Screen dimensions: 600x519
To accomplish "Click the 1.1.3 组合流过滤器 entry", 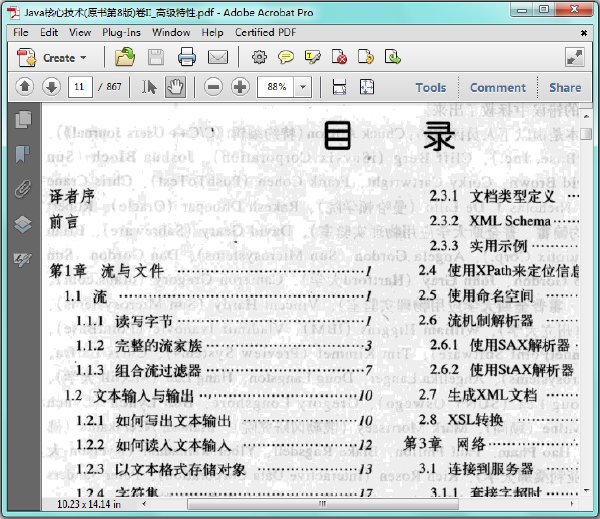I will tap(224, 370).
